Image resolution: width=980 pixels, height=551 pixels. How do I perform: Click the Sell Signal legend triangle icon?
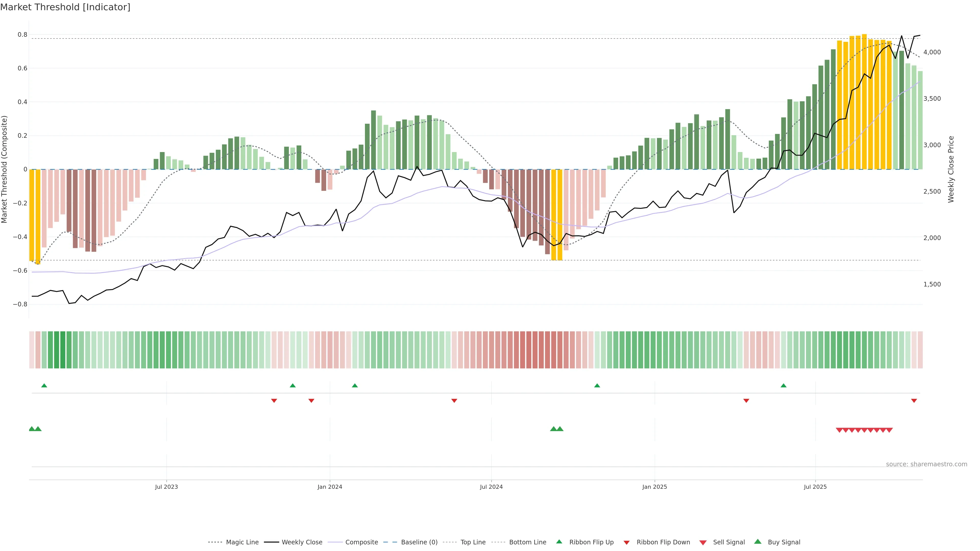(703, 543)
